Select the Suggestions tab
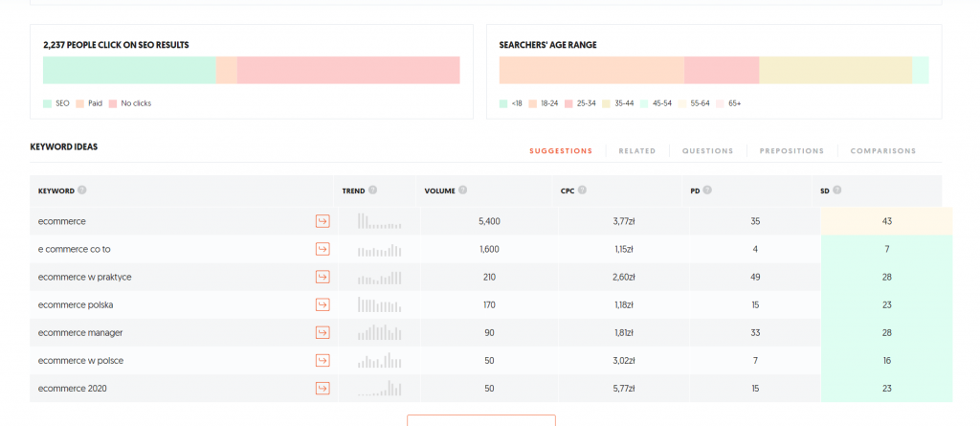 tap(561, 151)
